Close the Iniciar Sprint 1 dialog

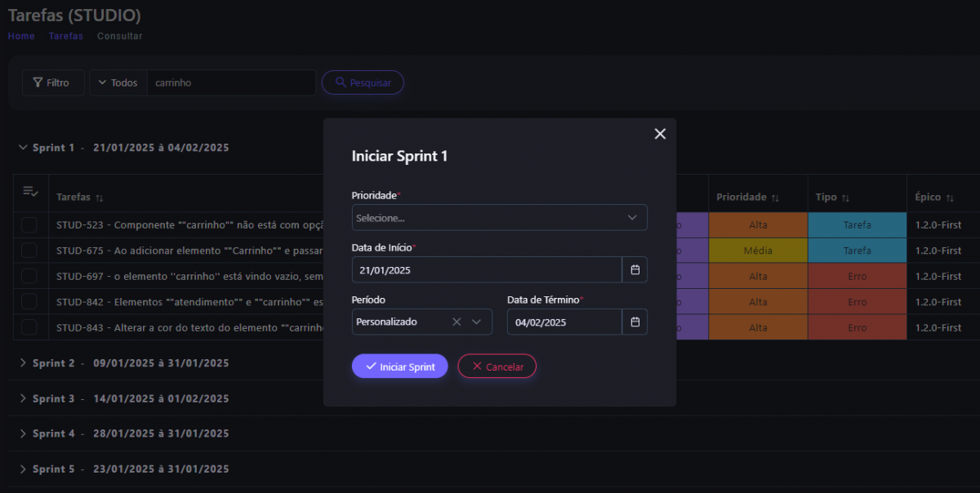pyautogui.click(x=660, y=134)
